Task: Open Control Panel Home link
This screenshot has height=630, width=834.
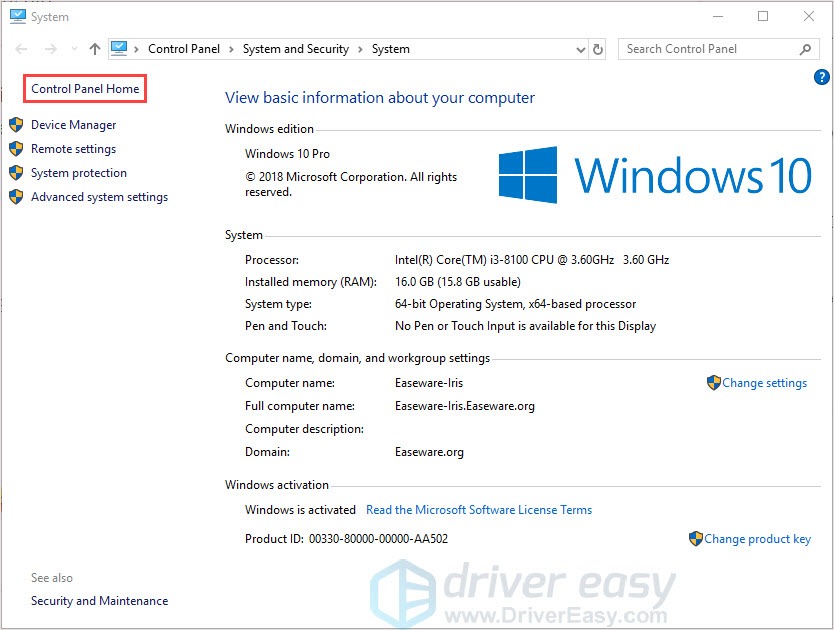Action: (x=85, y=89)
